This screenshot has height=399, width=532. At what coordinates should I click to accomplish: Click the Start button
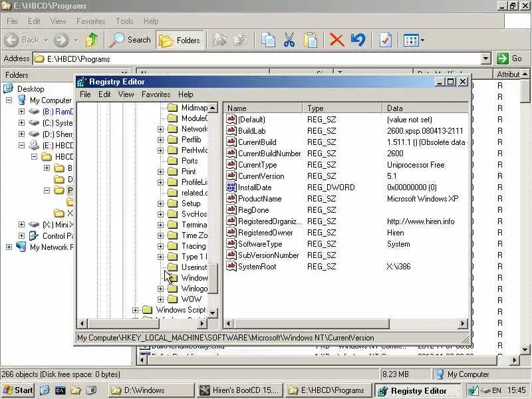click(18, 390)
